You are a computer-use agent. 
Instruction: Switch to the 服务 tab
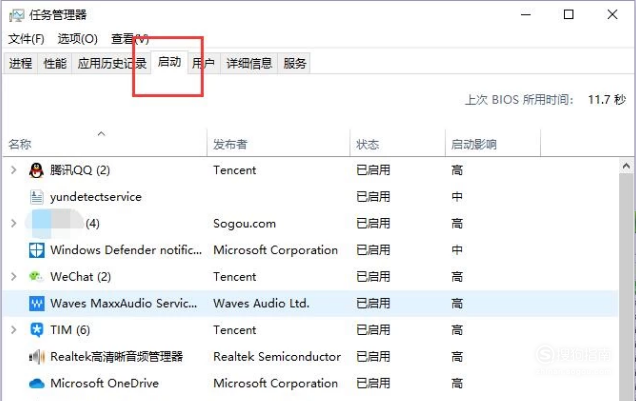pyautogui.click(x=294, y=63)
